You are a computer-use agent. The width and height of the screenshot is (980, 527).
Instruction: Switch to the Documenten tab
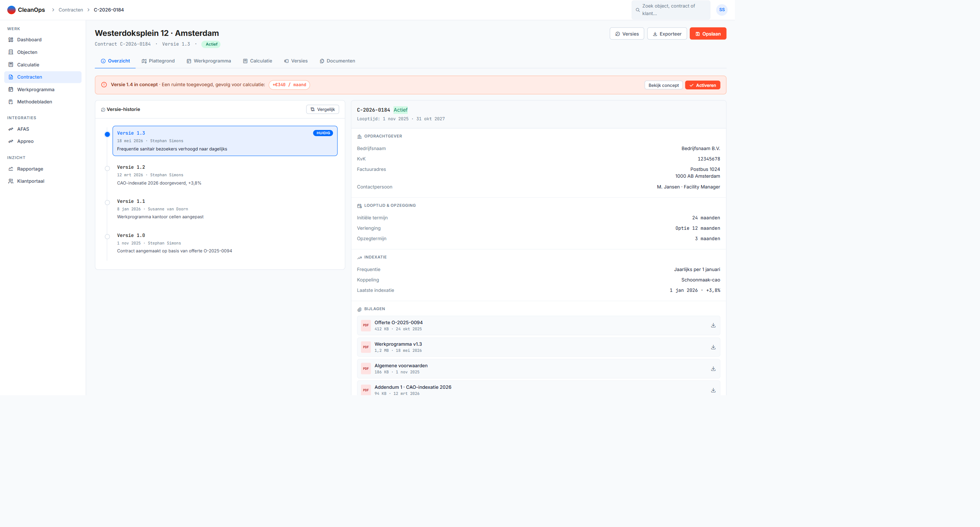point(337,61)
